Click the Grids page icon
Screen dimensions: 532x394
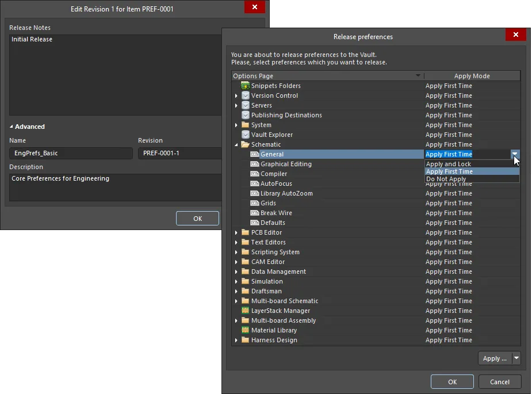click(x=254, y=203)
